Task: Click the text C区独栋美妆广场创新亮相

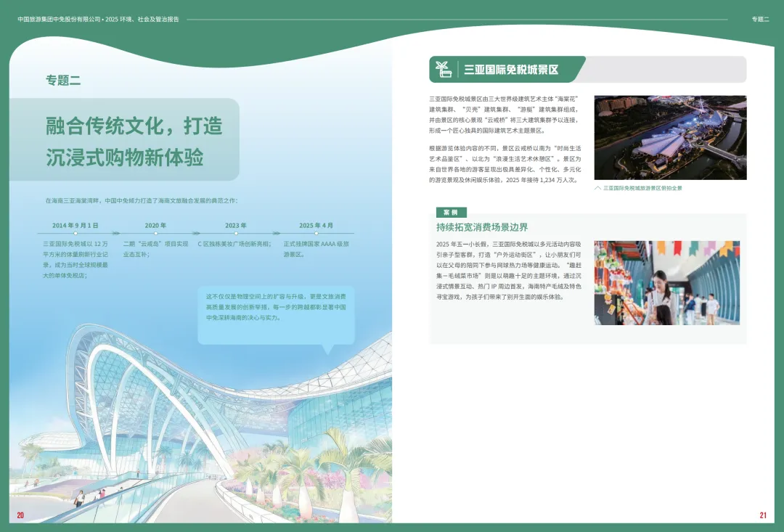Action: [234, 244]
